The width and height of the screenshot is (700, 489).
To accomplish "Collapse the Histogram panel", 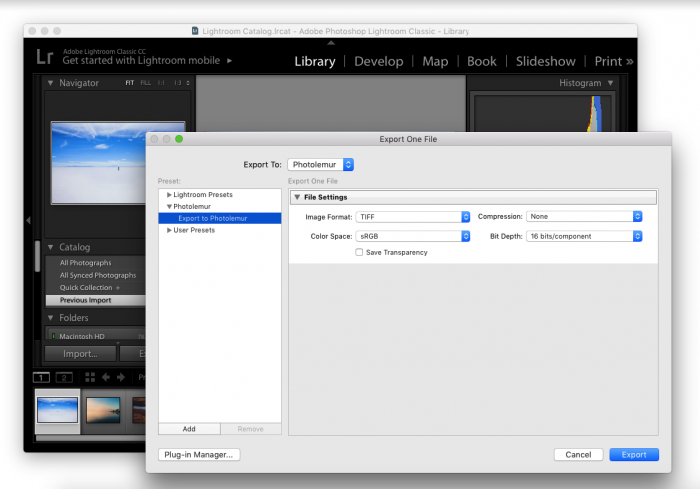I will pyautogui.click(x=610, y=83).
